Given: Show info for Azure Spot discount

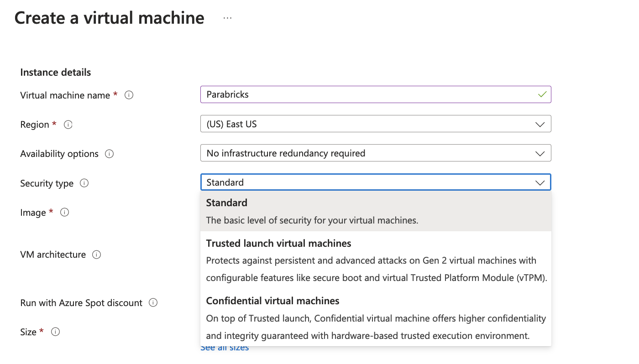Looking at the screenshot, I should pyautogui.click(x=153, y=303).
